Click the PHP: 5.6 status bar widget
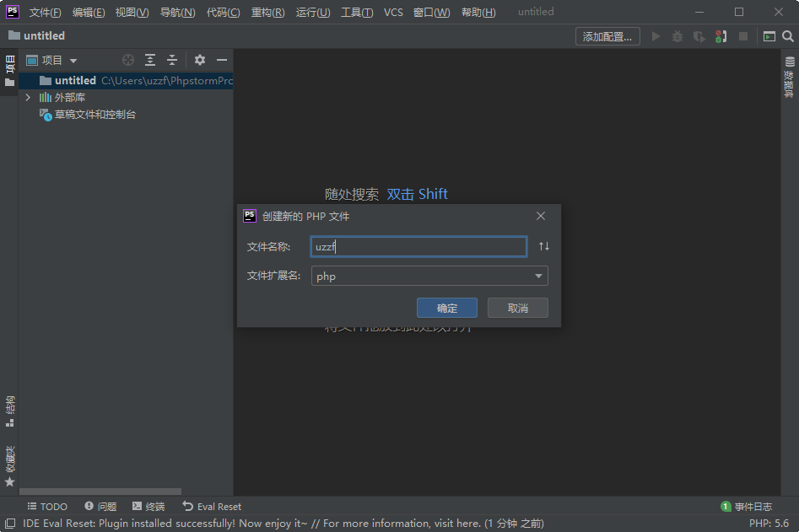Image resolution: width=799 pixels, height=532 pixels. point(769,524)
